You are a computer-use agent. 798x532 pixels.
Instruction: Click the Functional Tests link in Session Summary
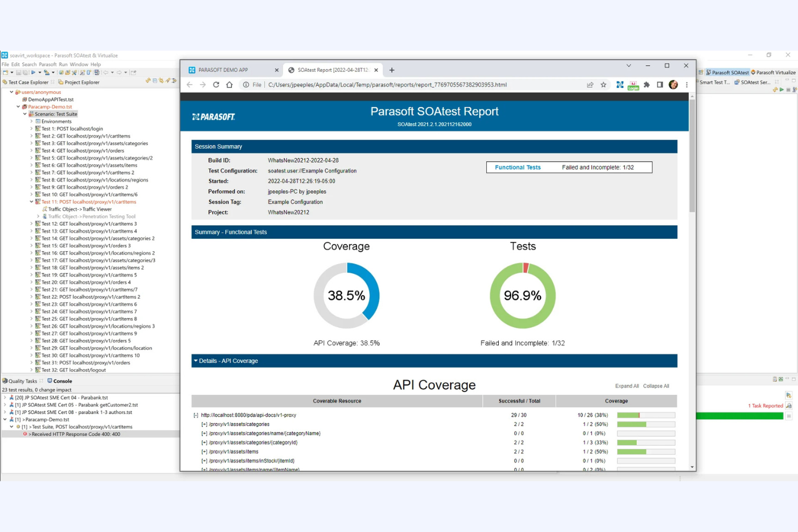518,167
